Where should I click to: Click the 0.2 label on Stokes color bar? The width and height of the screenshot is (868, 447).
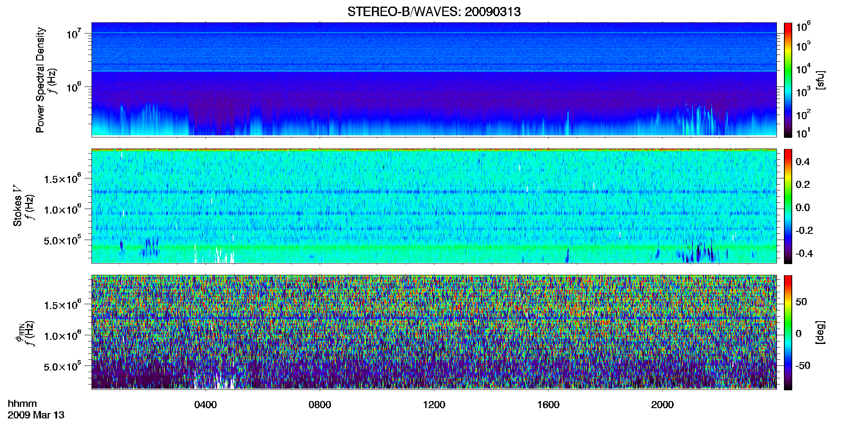pyautogui.click(x=803, y=185)
